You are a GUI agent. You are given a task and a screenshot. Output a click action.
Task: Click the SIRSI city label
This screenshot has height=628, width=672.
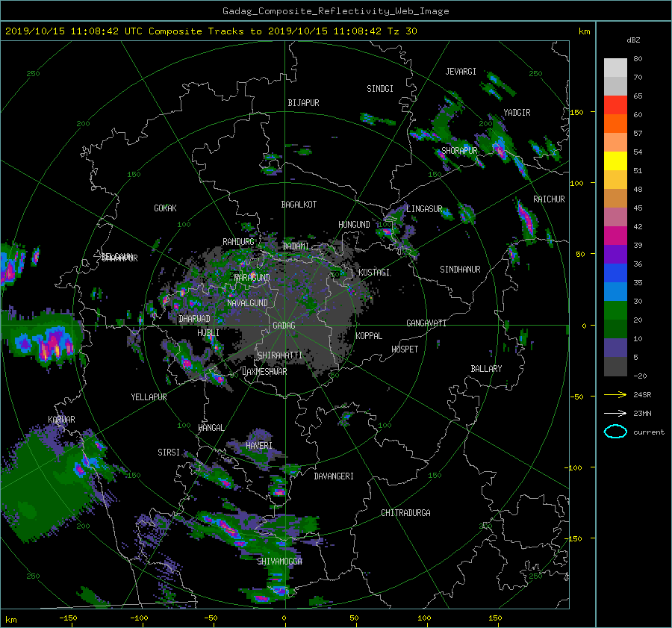click(169, 453)
